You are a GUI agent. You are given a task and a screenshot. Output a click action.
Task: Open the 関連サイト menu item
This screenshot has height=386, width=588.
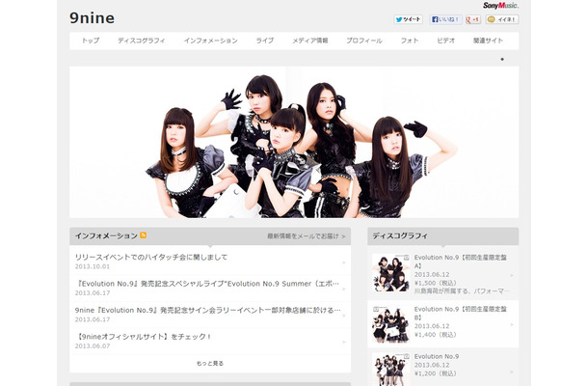point(488,41)
